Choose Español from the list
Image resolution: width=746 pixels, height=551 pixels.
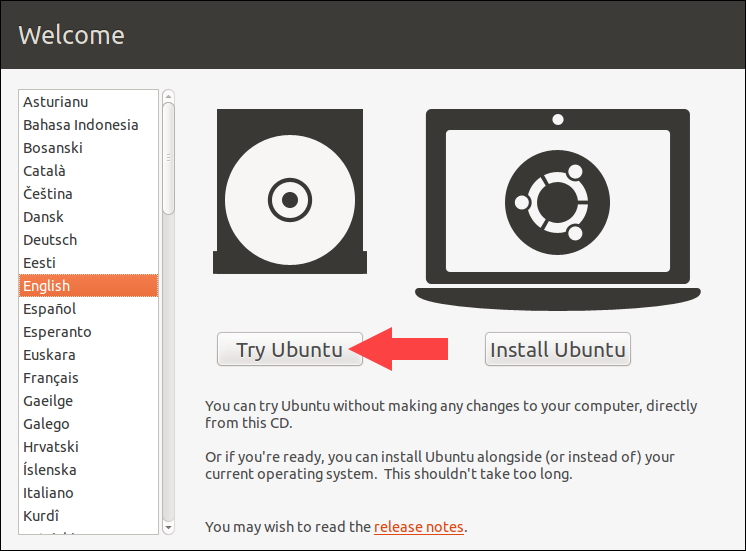click(x=88, y=309)
